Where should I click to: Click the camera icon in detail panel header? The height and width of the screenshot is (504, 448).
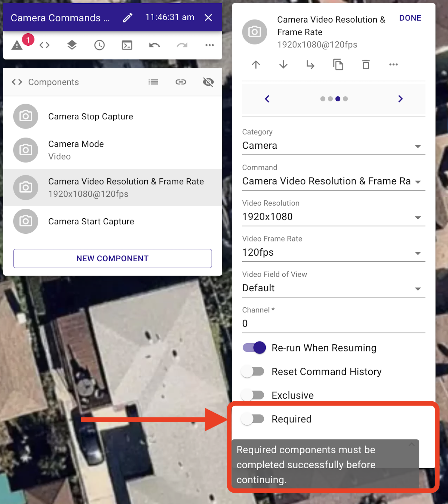pos(255,32)
